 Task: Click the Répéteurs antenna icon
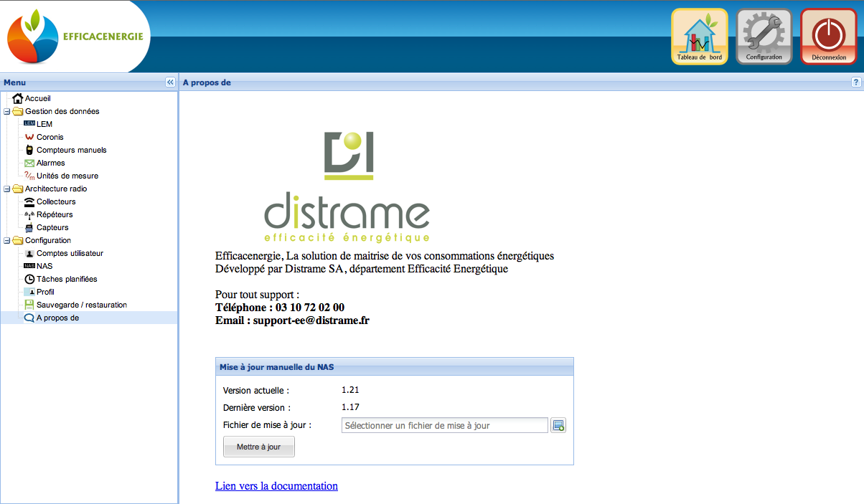tap(29, 214)
